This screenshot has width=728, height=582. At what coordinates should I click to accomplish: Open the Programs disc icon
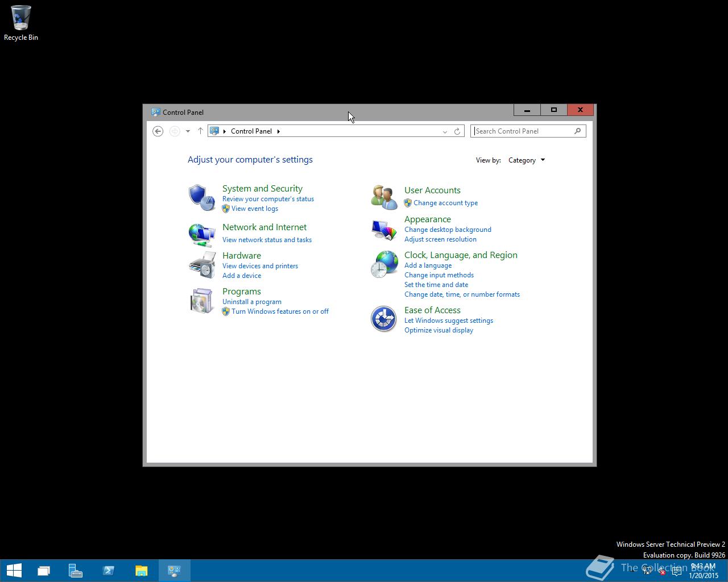pos(201,301)
